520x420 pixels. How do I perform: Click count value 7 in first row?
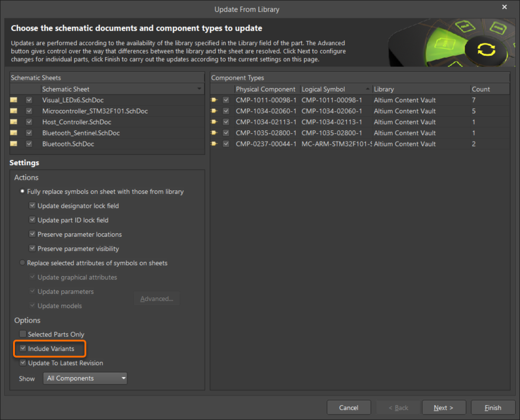pos(474,100)
